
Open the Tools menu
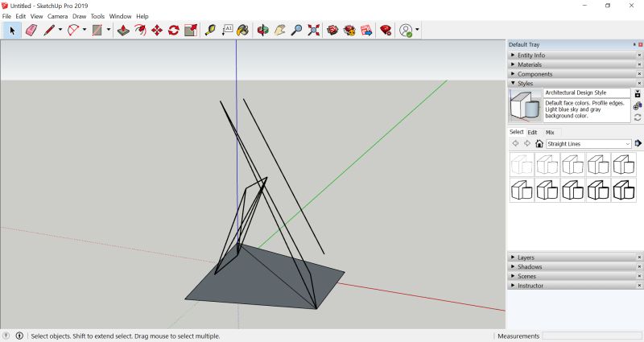(97, 16)
